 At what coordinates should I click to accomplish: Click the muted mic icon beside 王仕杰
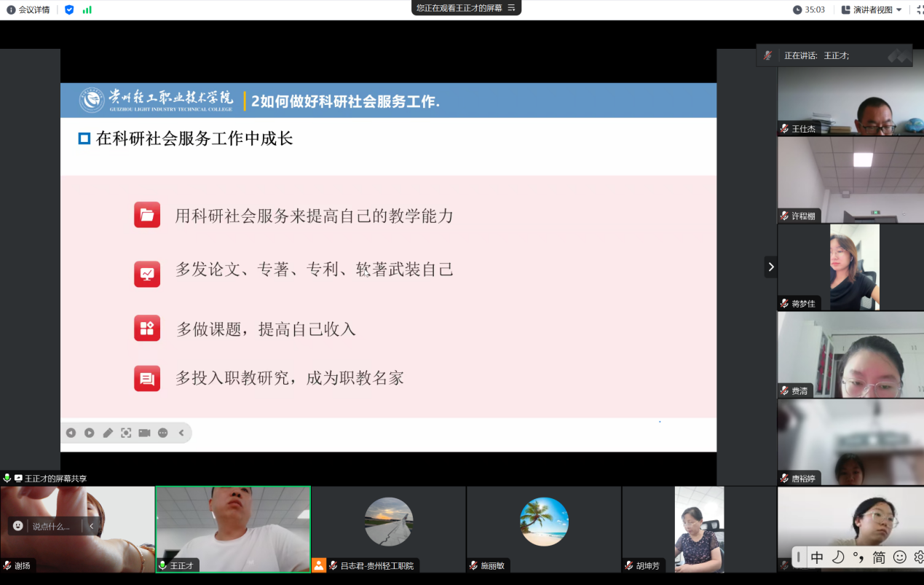pos(784,128)
